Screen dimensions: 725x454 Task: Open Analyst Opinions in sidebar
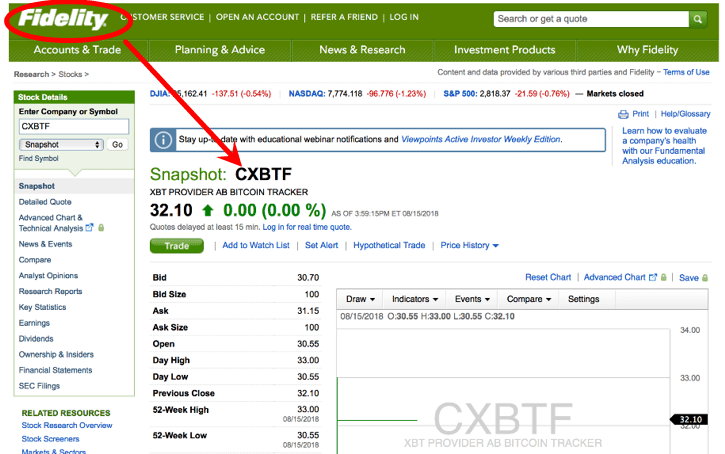pyautogui.click(x=48, y=276)
